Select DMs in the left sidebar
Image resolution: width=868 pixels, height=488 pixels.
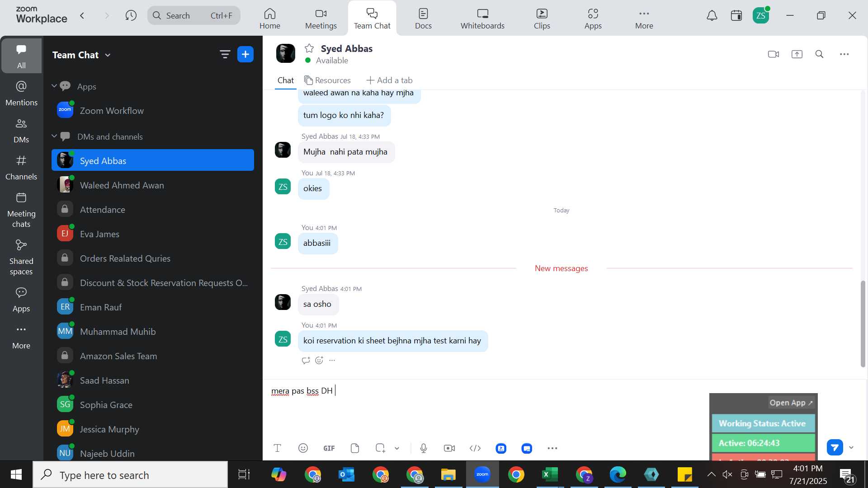21,131
